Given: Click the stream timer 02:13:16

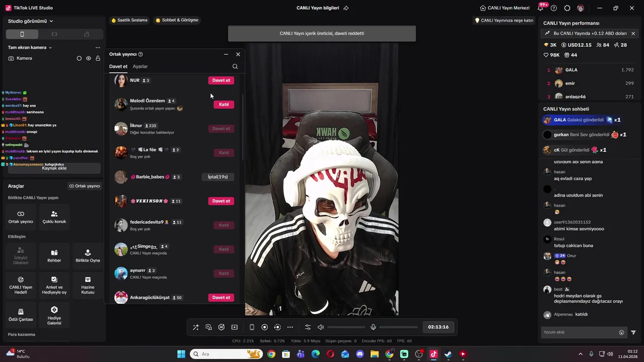Looking at the screenshot, I should (438, 327).
